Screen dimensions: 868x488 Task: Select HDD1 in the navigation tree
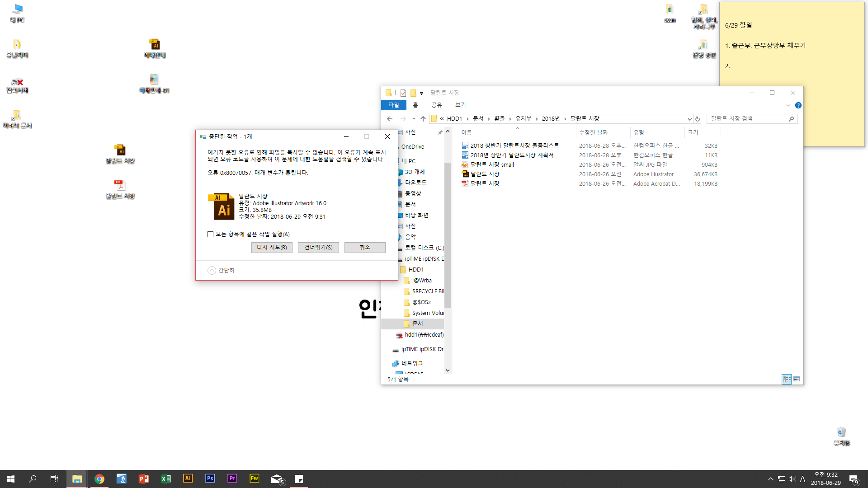coord(416,270)
